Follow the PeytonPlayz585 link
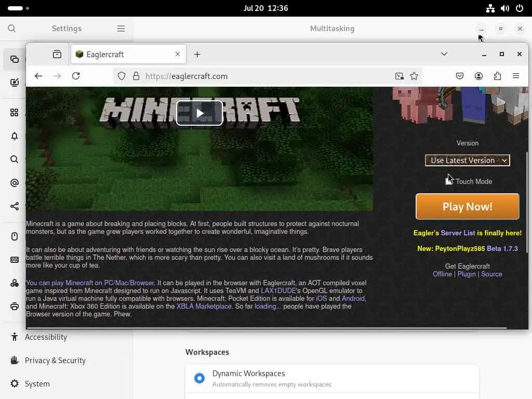 (x=460, y=249)
